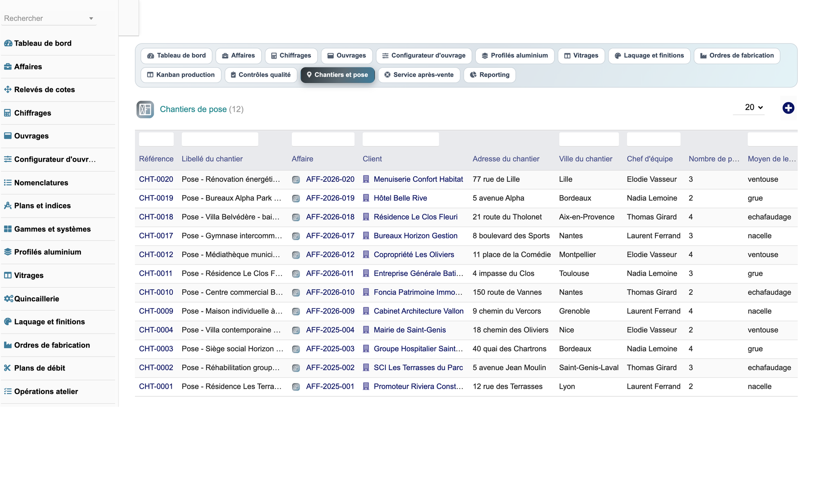Click the Relevés de cotes arrows icon
The height and width of the screenshot is (504, 815).
pyautogui.click(x=8, y=89)
